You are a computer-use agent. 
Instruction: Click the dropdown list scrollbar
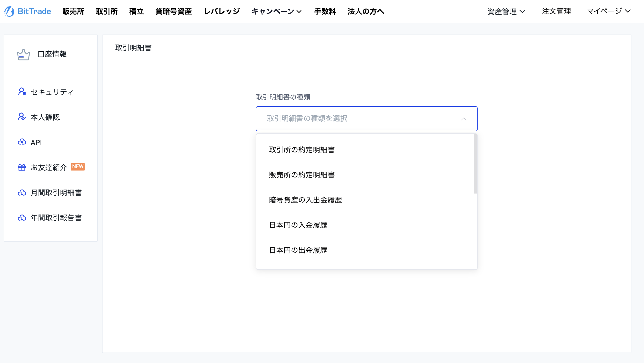(x=475, y=164)
